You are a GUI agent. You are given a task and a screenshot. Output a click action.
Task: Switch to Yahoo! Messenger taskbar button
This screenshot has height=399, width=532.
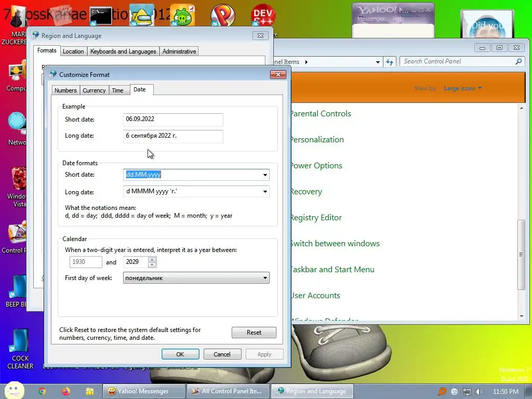point(143,391)
